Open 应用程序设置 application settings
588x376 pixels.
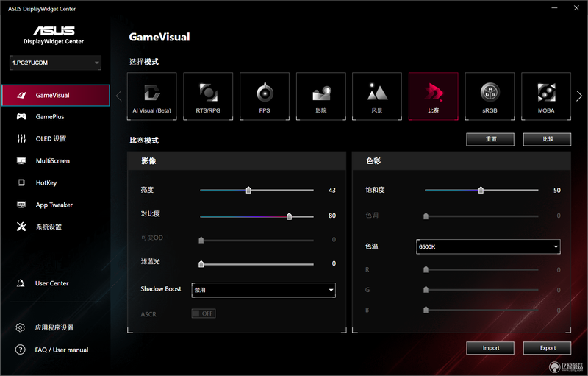coord(54,327)
